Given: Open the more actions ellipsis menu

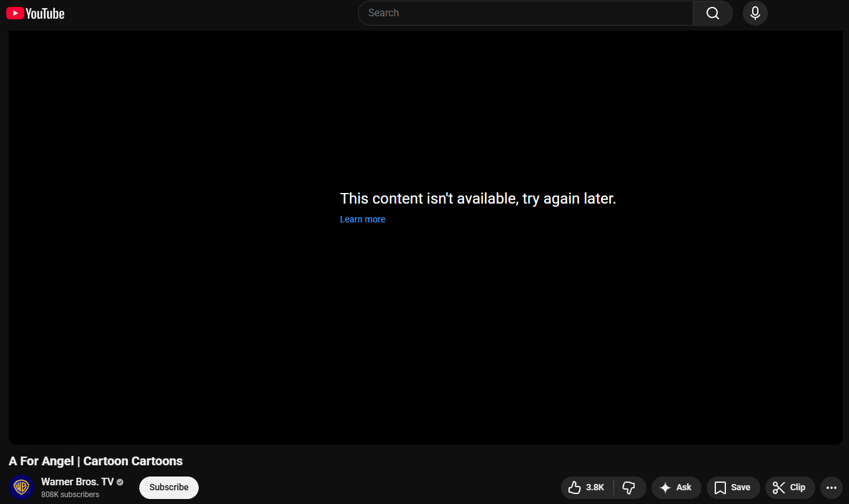Looking at the screenshot, I should tap(831, 488).
